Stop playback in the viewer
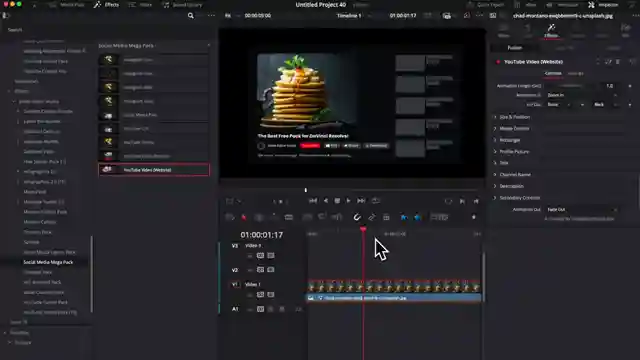Screen dimensions: 640x360 click(x=337, y=201)
